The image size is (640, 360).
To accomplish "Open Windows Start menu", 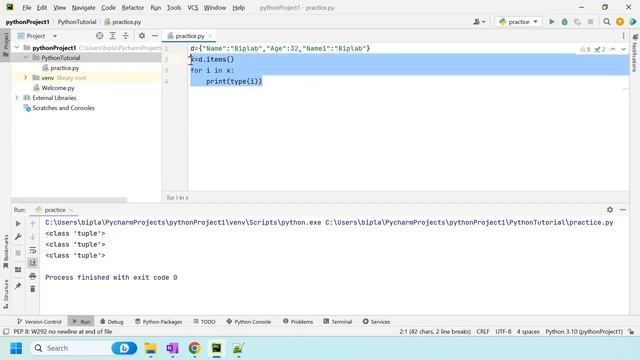I will tap(16, 348).
